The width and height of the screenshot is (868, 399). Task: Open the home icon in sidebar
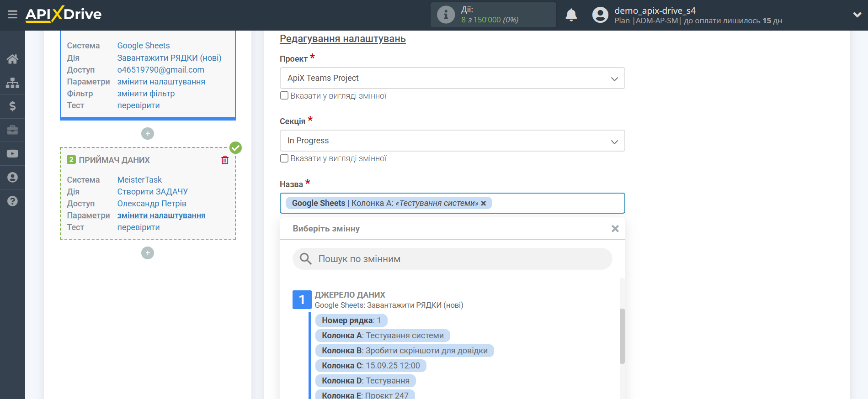click(x=12, y=59)
